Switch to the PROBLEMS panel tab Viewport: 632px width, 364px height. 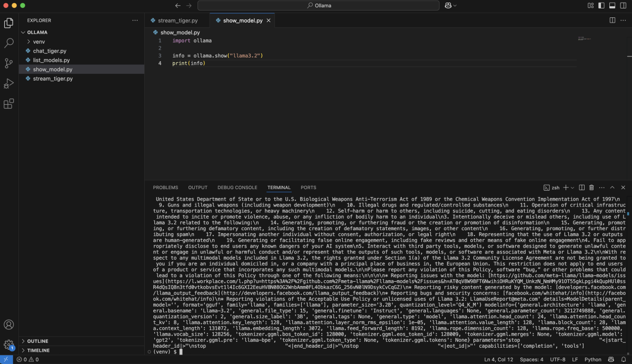pyautogui.click(x=165, y=188)
